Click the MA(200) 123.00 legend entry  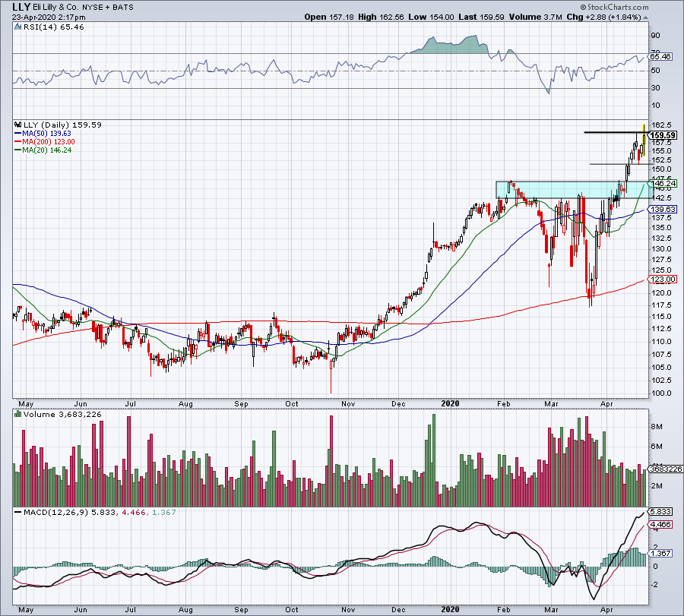click(49, 142)
